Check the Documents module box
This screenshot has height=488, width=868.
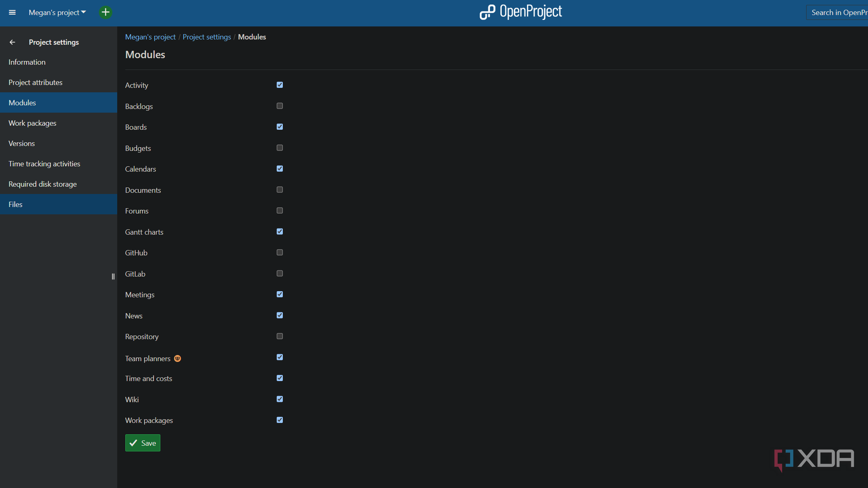pos(280,190)
